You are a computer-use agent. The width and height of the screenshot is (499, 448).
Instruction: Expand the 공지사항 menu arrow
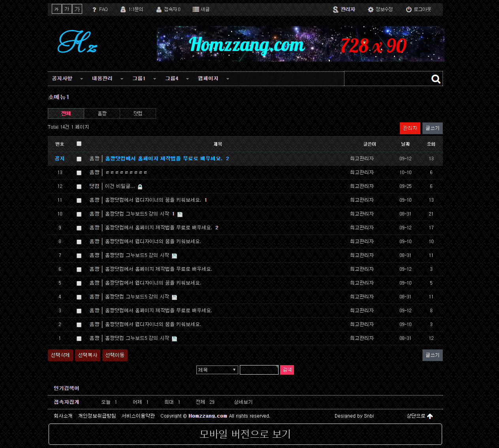(x=81, y=79)
